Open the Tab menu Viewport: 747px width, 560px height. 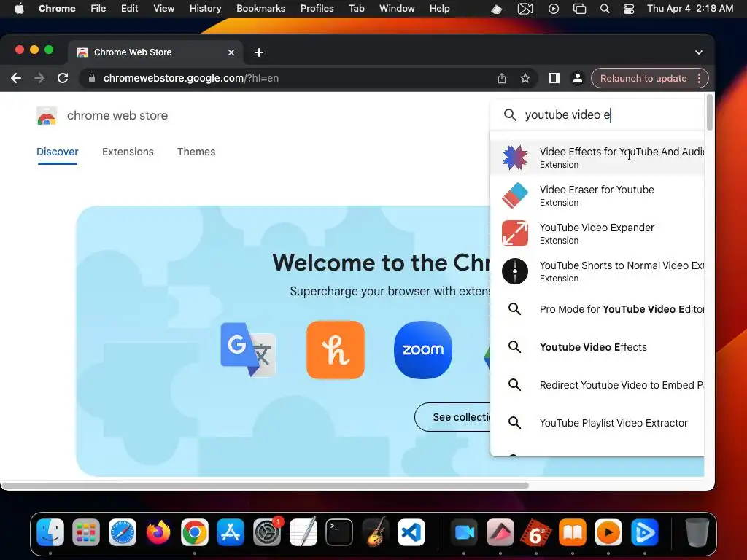click(x=356, y=9)
